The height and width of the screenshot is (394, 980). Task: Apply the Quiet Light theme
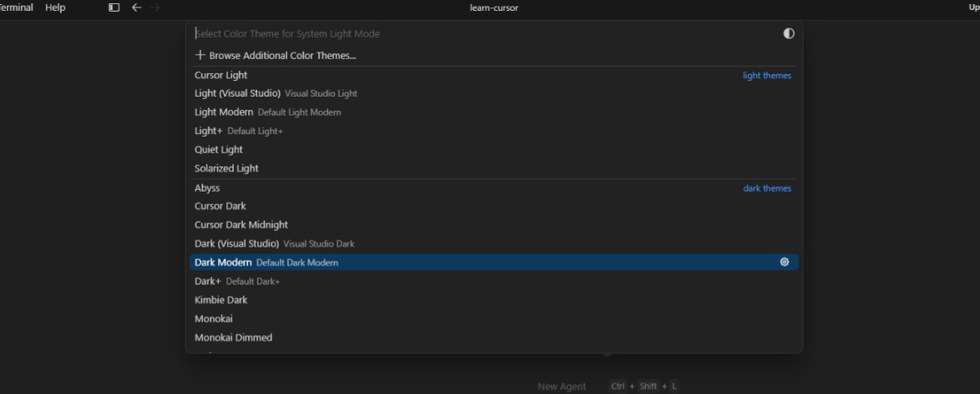(x=494, y=149)
